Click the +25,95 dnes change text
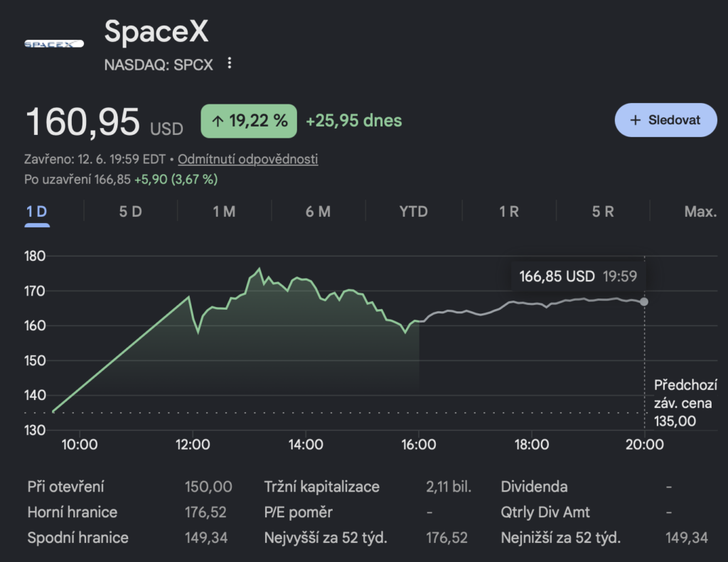The height and width of the screenshot is (562, 728). [x=354, y=121]
